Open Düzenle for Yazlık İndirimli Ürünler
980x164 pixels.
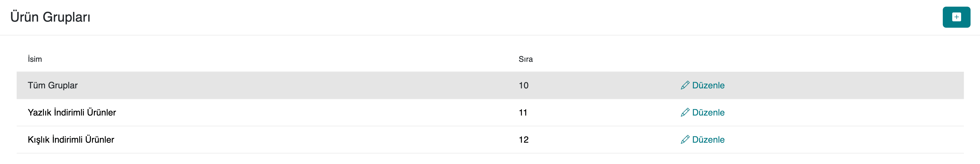pos(708,113)
